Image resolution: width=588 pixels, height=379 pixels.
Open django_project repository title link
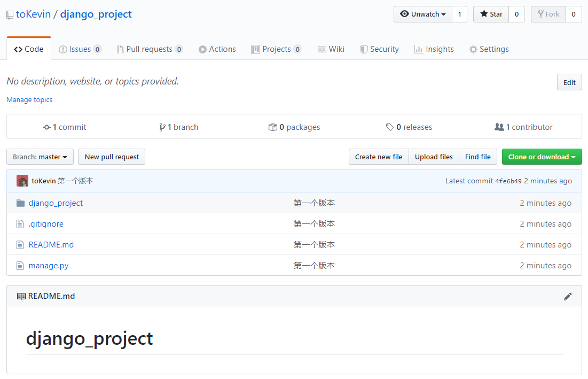pyautogui.click(x=96, y=14)
